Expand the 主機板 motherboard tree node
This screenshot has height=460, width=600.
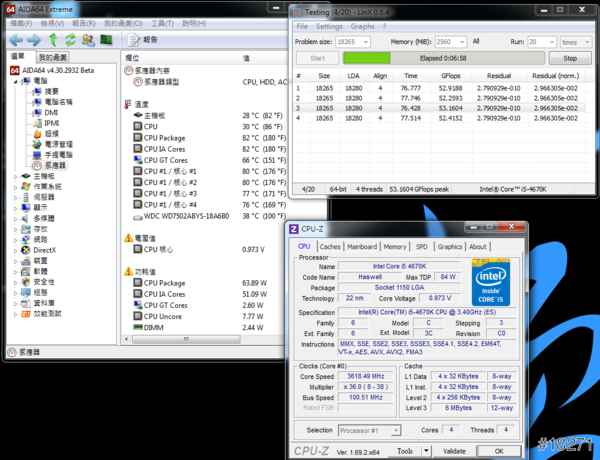tap(14, 175)
